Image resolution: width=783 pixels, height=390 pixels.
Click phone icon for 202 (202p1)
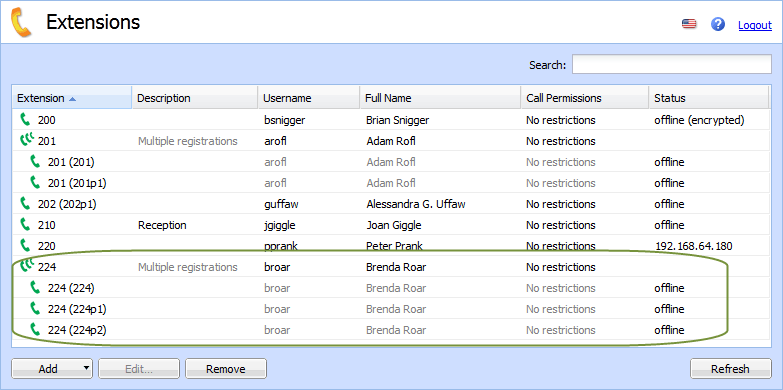[25, 204]
